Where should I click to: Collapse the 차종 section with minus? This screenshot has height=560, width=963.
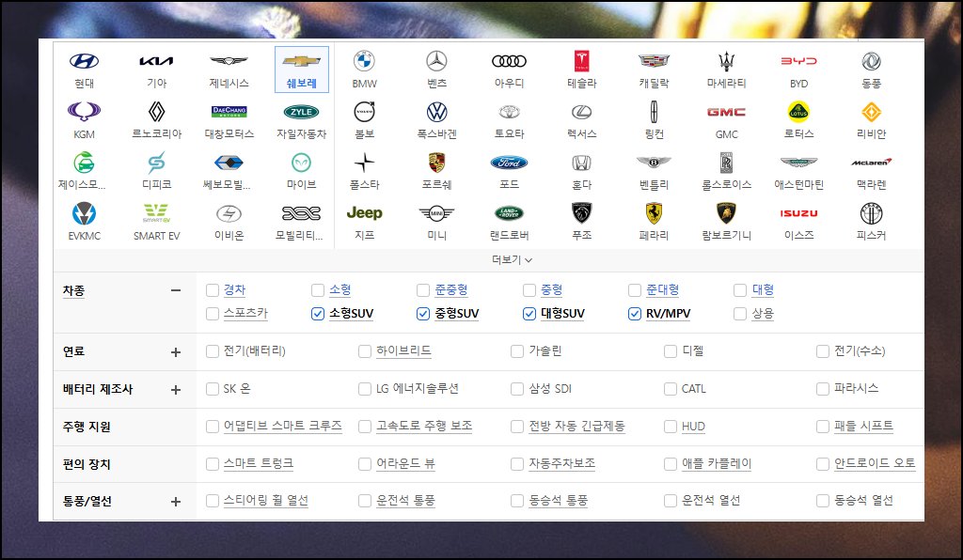click(x=176, y=290)
